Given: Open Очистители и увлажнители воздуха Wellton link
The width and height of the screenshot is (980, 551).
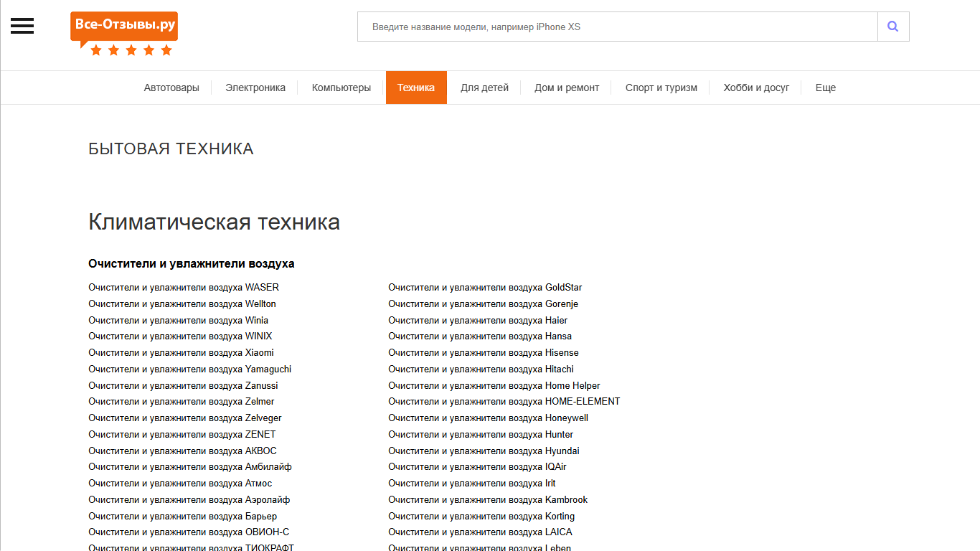Looking at the screenshot, I should click(182, 303).
